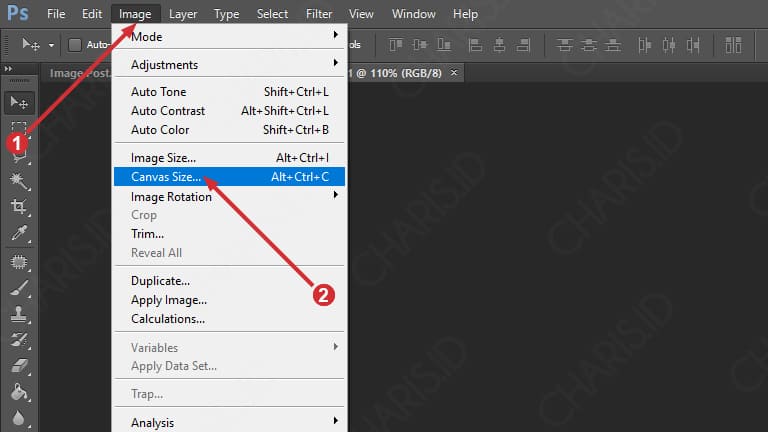Open the Filter menu
Image resolution: width=768 pixels, height=432 pixels.
[319, 14]
